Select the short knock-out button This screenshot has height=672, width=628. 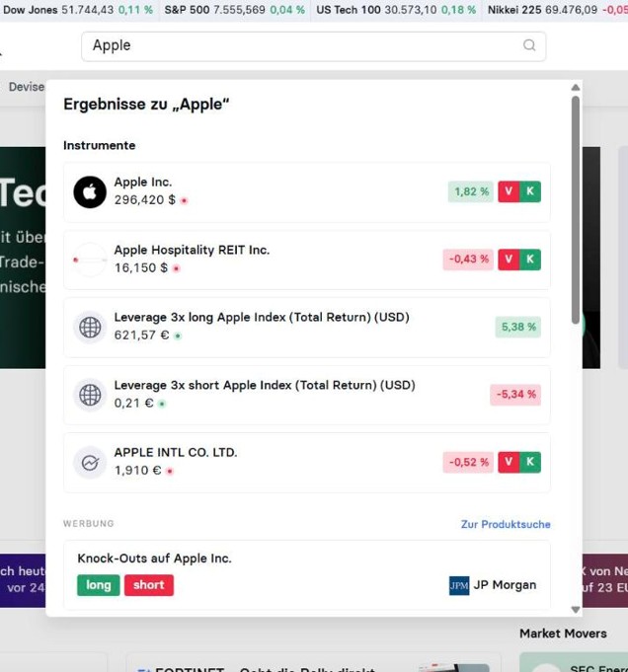(x=149, y=585)
